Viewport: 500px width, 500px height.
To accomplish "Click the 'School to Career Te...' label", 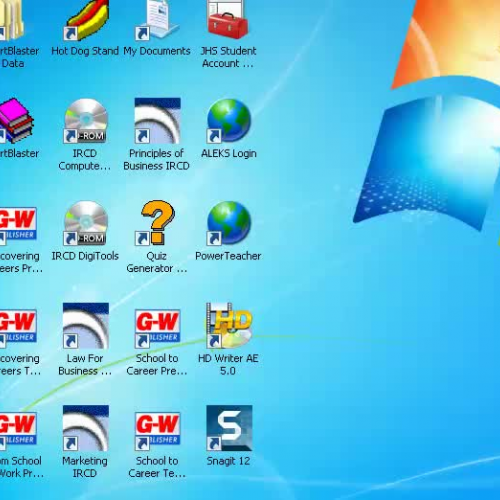I will 157,467.
